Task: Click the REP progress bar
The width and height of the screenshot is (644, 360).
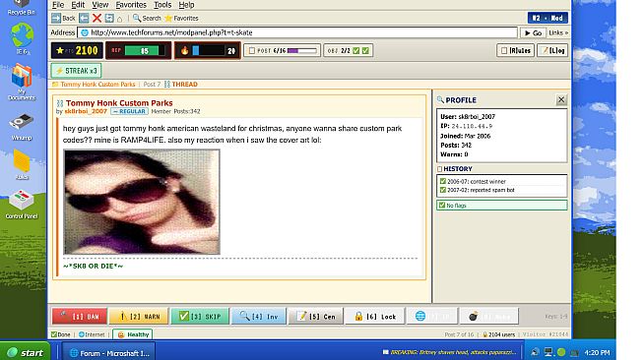Action: (x=145, y=51)
